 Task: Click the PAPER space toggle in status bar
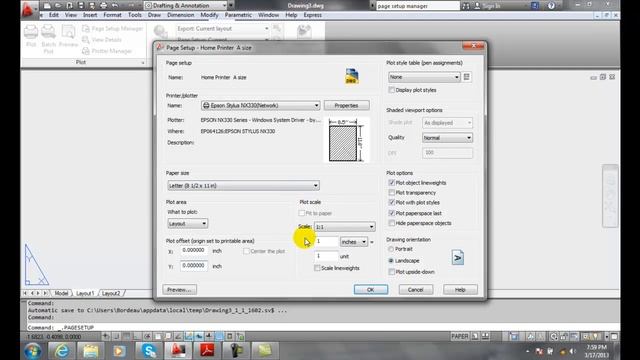coord(460,336)
